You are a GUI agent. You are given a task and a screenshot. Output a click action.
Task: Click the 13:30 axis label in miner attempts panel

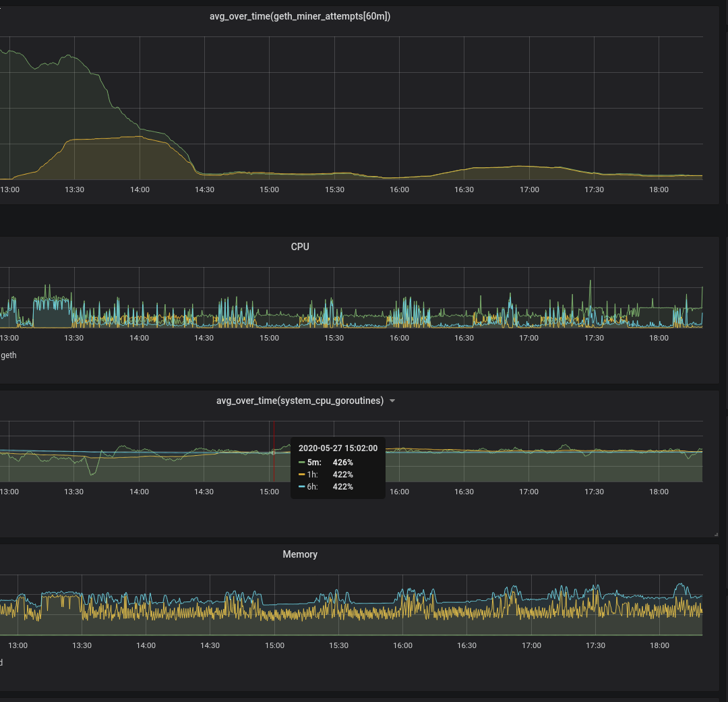pos(74,189)
